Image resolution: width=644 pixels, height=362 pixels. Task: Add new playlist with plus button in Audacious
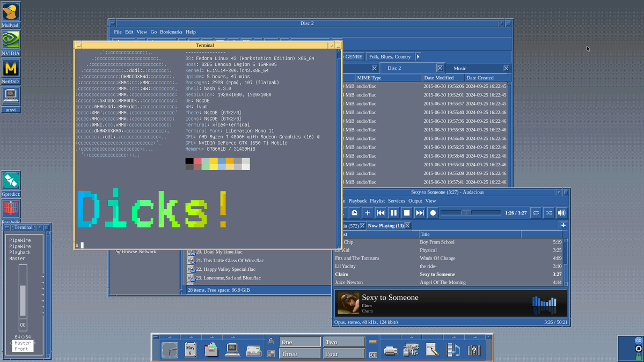[563, 226]
